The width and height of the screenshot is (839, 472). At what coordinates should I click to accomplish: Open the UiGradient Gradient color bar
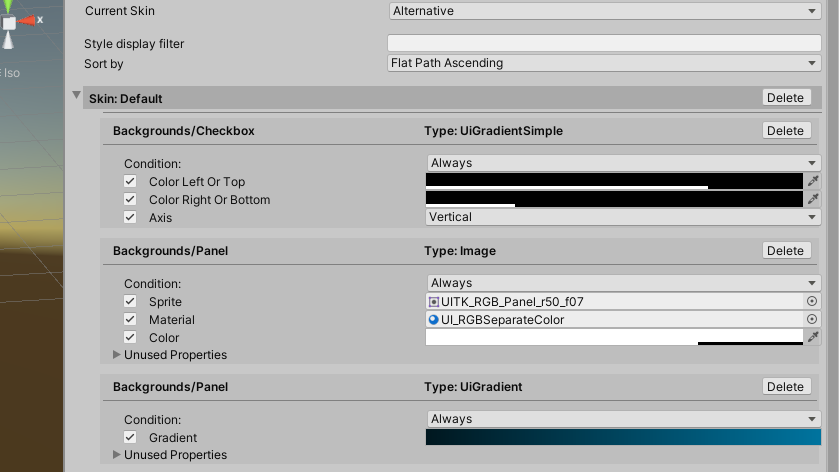623,438
